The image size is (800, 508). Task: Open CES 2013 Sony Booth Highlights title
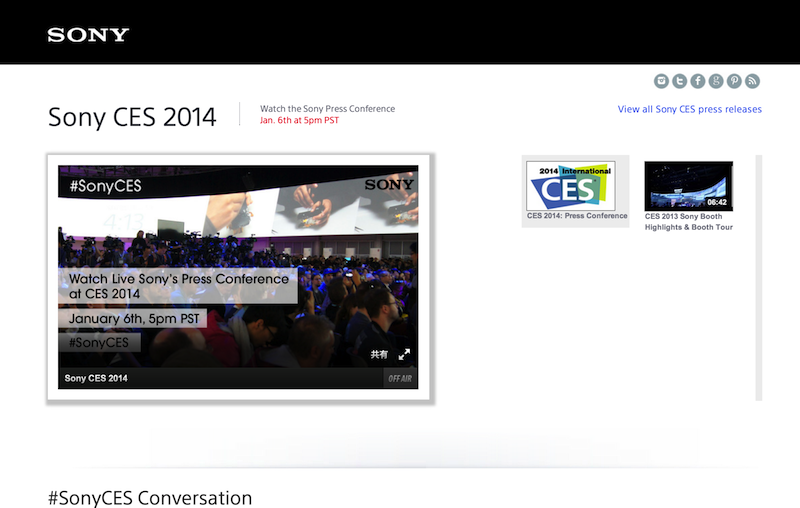pyautogui.click(x=689, y=222)
